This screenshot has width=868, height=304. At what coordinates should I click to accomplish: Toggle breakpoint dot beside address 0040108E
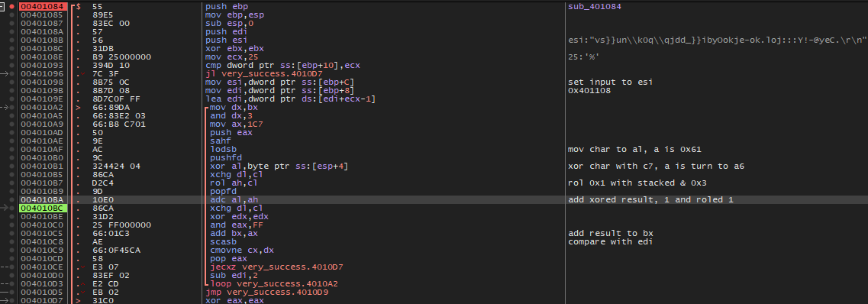pyautogui.click(x=12, y=57)
